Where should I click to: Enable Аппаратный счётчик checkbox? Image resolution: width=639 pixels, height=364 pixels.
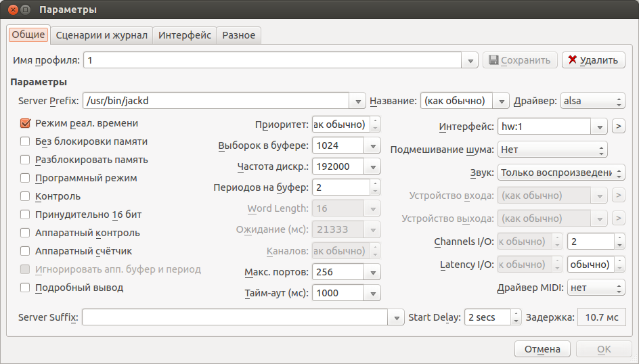click(25, 251)
